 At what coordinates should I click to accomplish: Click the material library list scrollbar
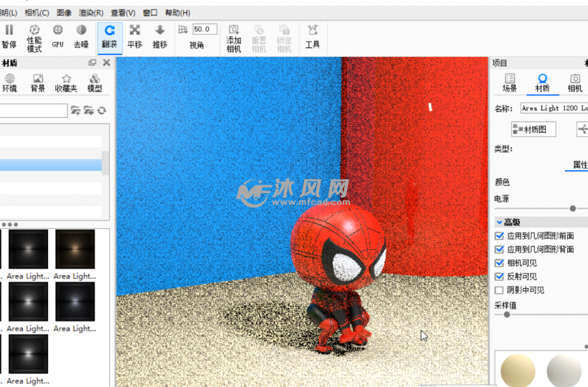click(105, 162)
